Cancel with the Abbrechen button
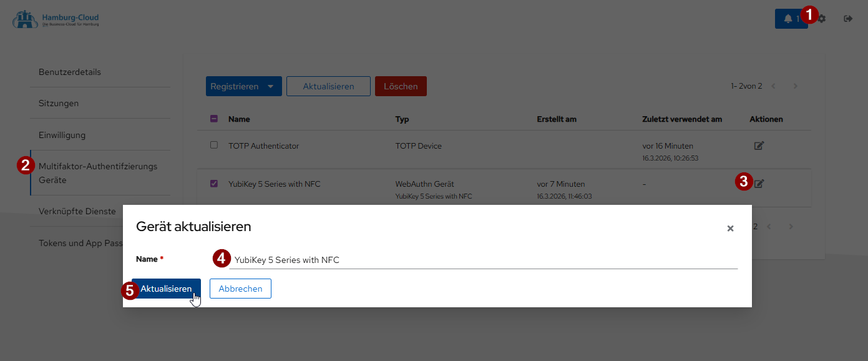The image size is (868, 361). pos(240,289)
